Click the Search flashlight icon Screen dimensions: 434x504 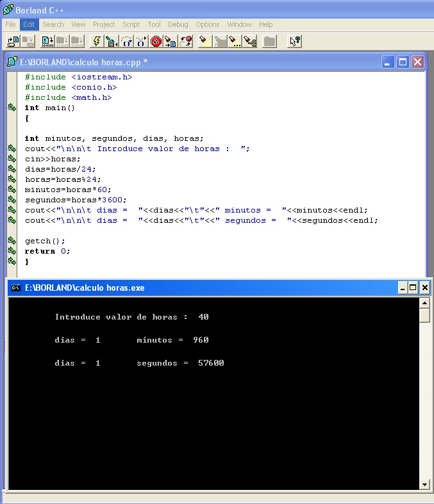(x=204, y=42)
